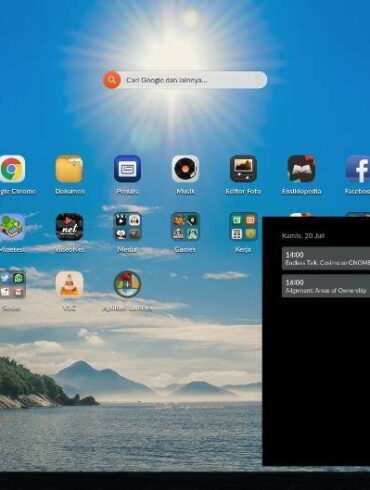Click the Kamis, 20 Jul date heading
370x490 pixels.
[x=303, y=236]
